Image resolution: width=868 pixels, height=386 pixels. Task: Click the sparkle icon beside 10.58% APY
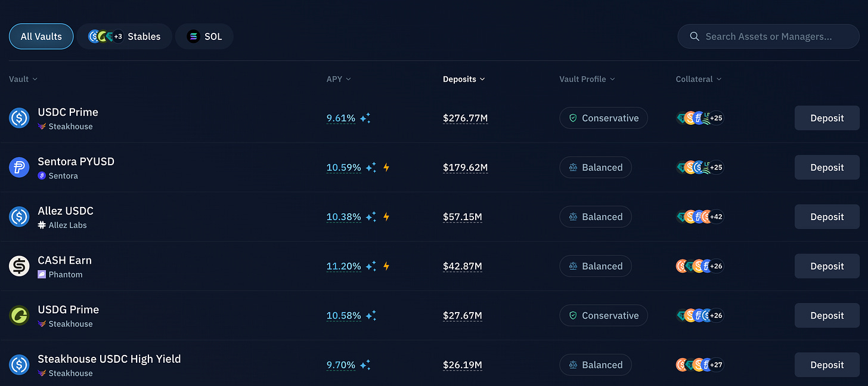click(x=371, y=316)
